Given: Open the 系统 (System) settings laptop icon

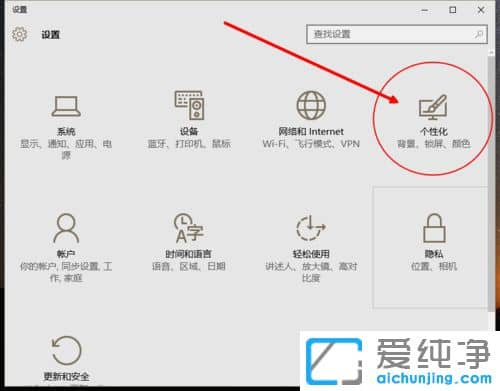Looking at the screenshot, I should click(x=66, y=106).
